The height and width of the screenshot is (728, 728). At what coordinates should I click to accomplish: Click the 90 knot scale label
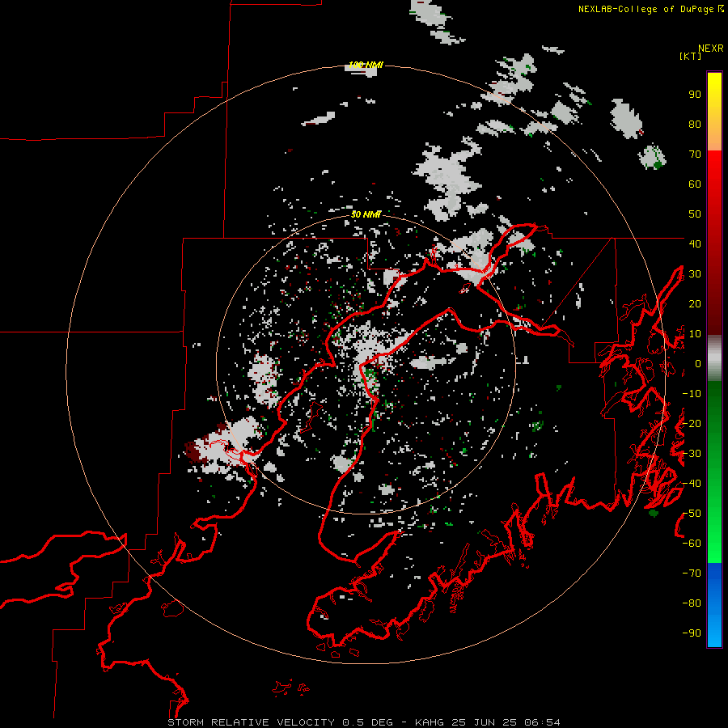click(x=695, y=95)
